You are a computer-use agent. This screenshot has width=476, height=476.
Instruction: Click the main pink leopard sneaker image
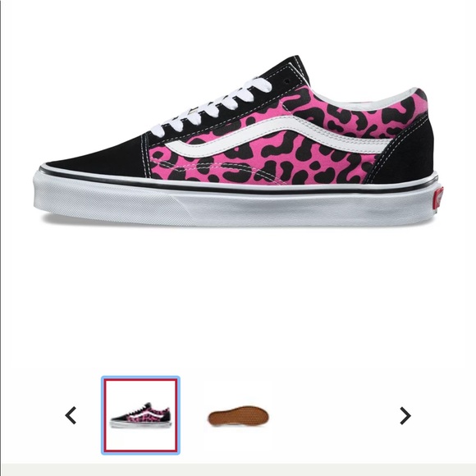coord(236,141)
